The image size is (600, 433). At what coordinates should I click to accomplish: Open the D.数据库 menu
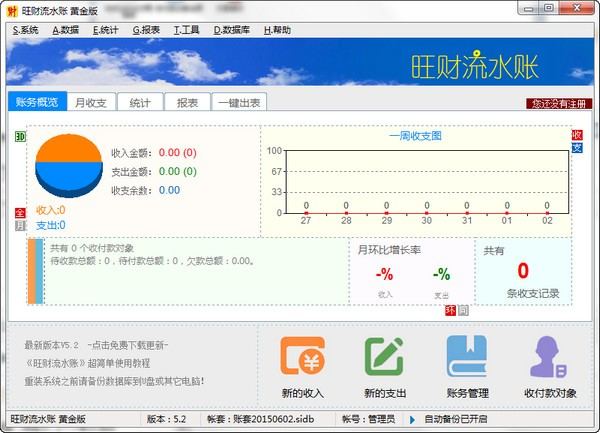[232, 30]
